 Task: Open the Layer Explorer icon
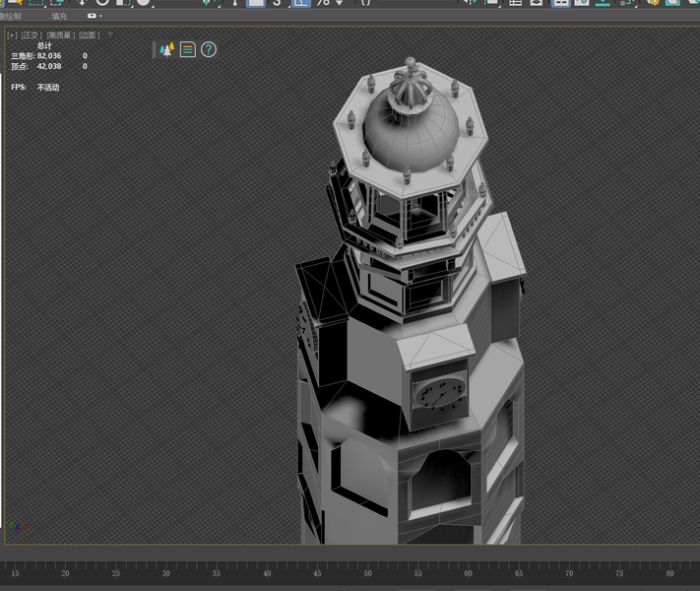(537, 3)
